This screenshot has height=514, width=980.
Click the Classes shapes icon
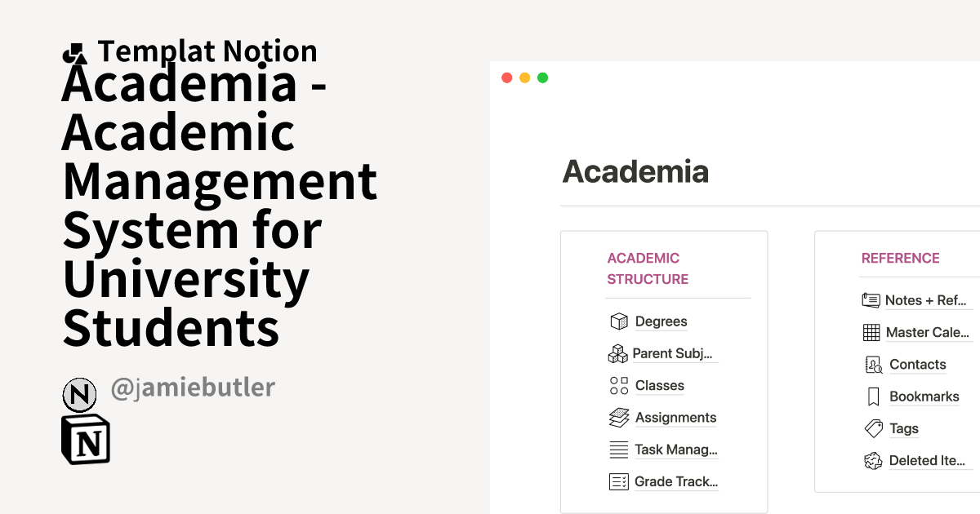(x=618, y=385)
